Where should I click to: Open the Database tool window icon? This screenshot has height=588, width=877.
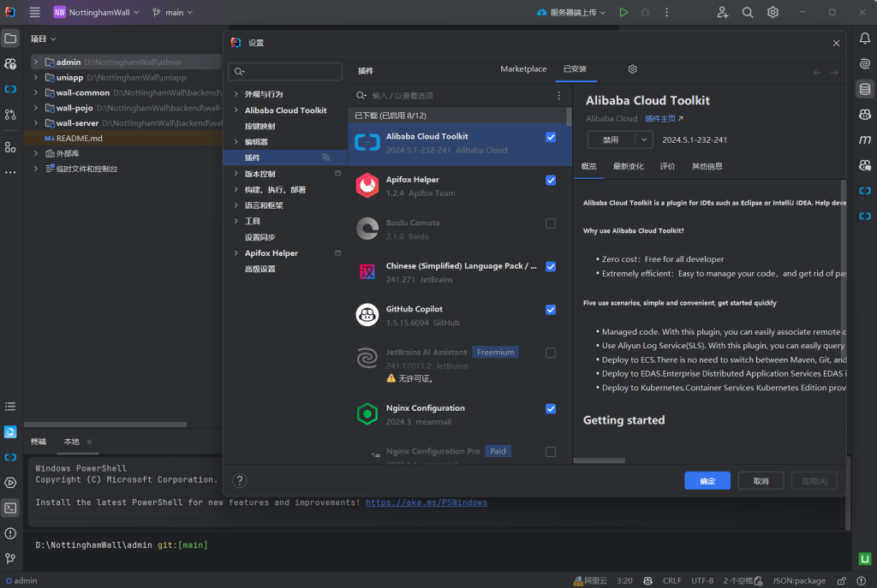[x=865, y=89]
